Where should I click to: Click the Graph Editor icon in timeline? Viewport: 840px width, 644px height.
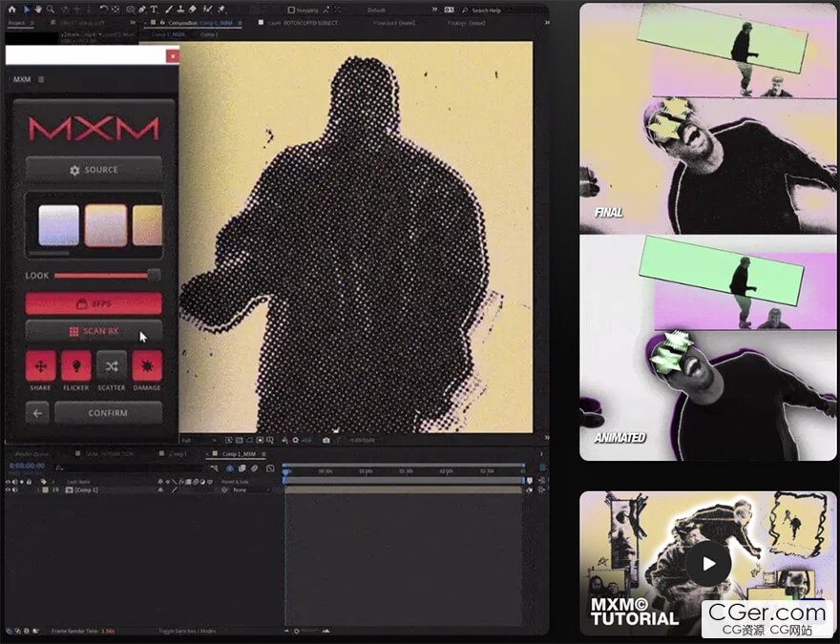(270, 468)
